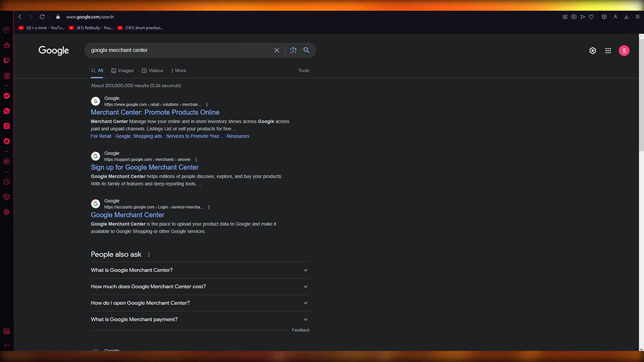Click the padlock site info icon
The height and width of the screenshot is (362, 644).
pyautogui.click(x=58, y=17)
